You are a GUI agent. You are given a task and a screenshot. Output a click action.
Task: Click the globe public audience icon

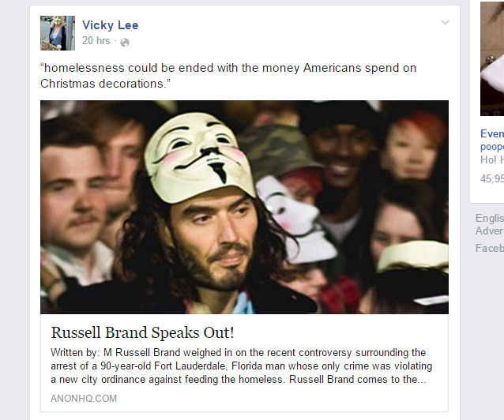pyautogui.click(x=125, y=43)
